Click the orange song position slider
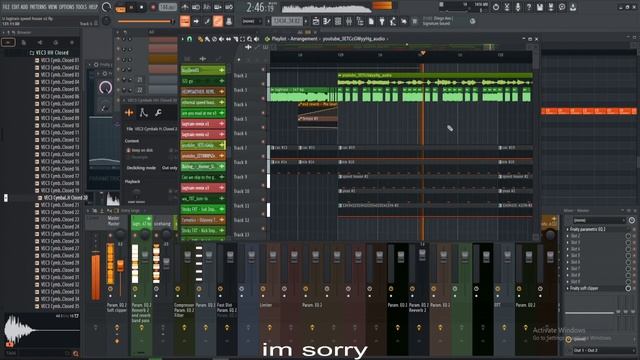Image resolution: width=640 pixels, height=360 pixels. (146, 21)
